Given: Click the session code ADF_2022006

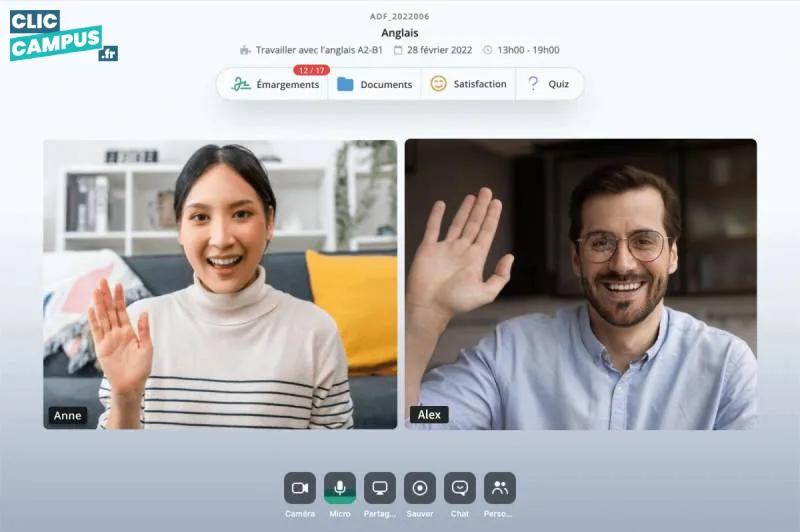Looking at the screenshot, I should pos(399,17).
